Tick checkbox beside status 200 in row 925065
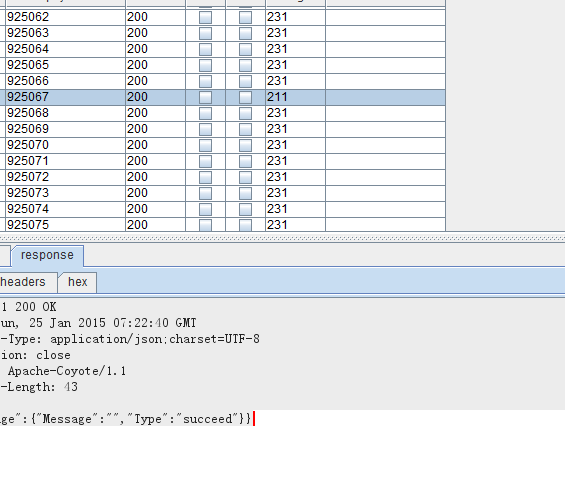 click(205, 65)
